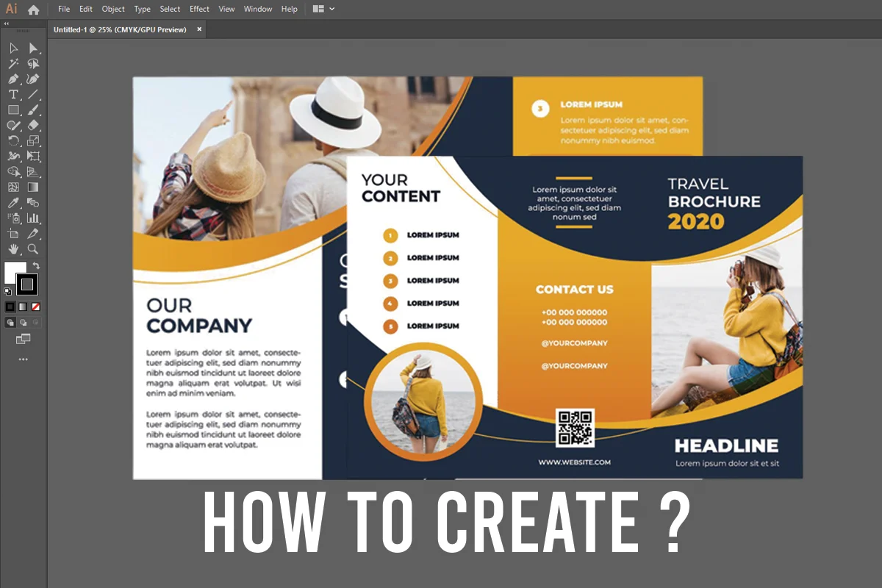
Task: Open Edit Toolbar three-dots menu
Action: pyautogui.click(x=23, y=359)
